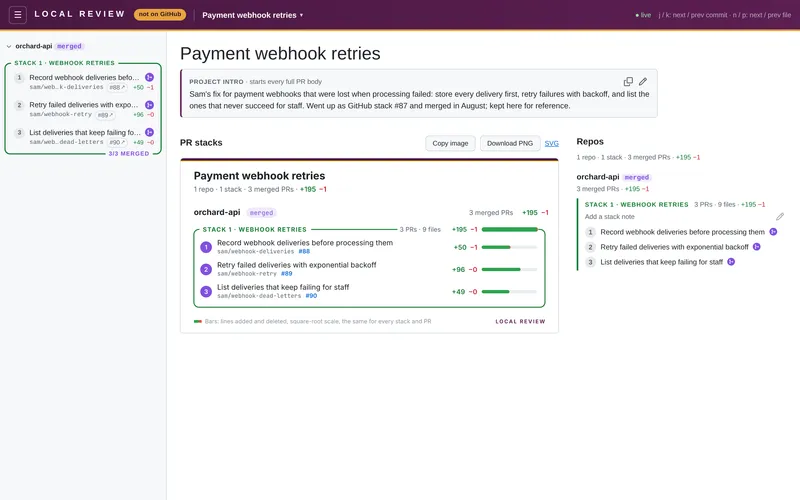Open 'List deliveries that keep failing for staff' in Repos
The height and width of the screenshot is (500, 800).
pyautogui.click(x=661, y=262)
